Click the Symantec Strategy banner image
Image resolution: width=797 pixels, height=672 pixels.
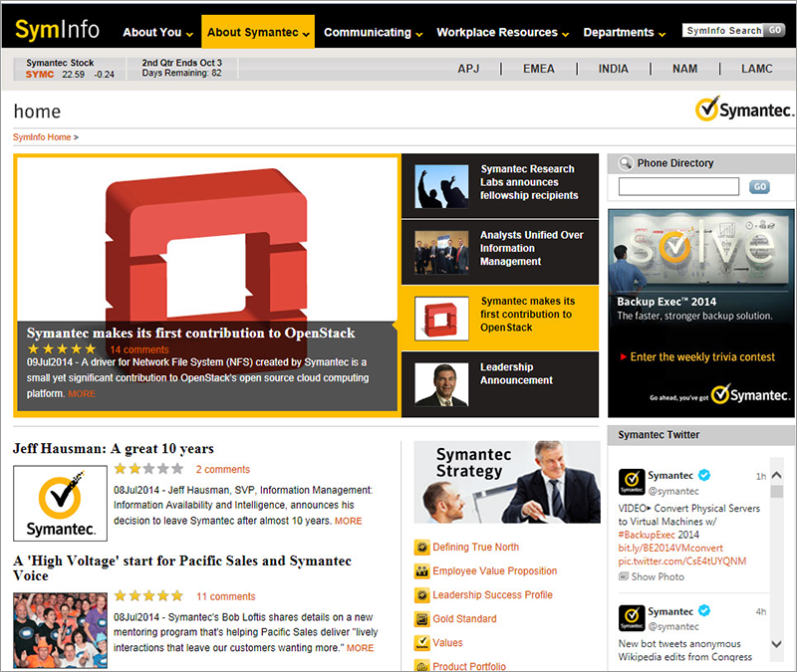click(507, 482)
